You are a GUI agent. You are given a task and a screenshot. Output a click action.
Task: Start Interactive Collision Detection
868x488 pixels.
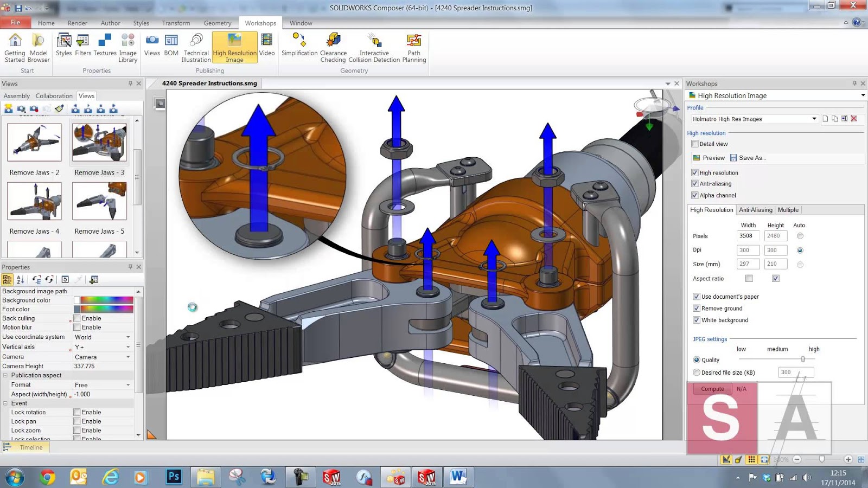[x=374, y=46]
